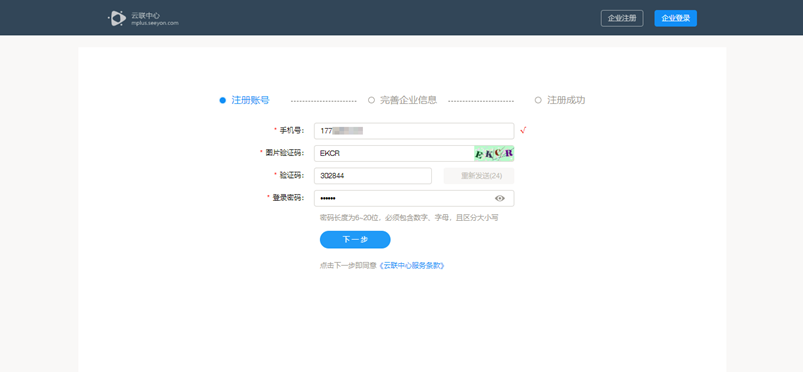Select the 注册成功 step
Screen dimensions: 803x372
pyautogui.click(x=560, y=100)
